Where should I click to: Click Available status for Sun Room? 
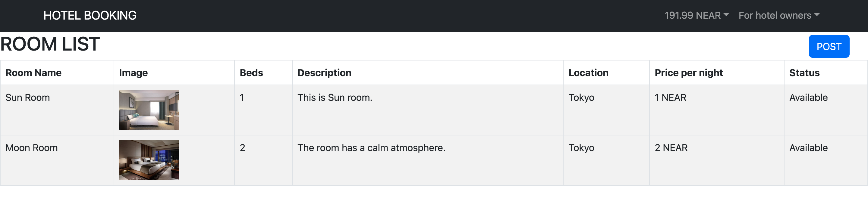coord(808,98)
